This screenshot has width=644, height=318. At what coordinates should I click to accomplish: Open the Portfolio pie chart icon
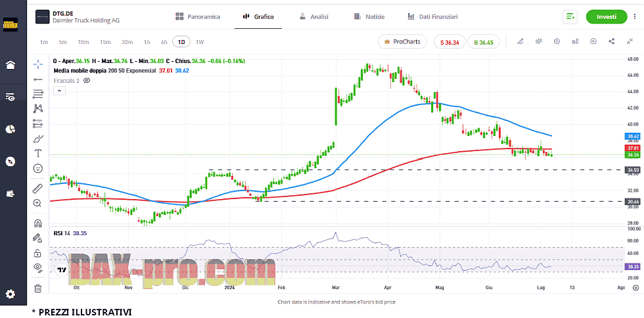pyautogui.click(x=11, y=129)
